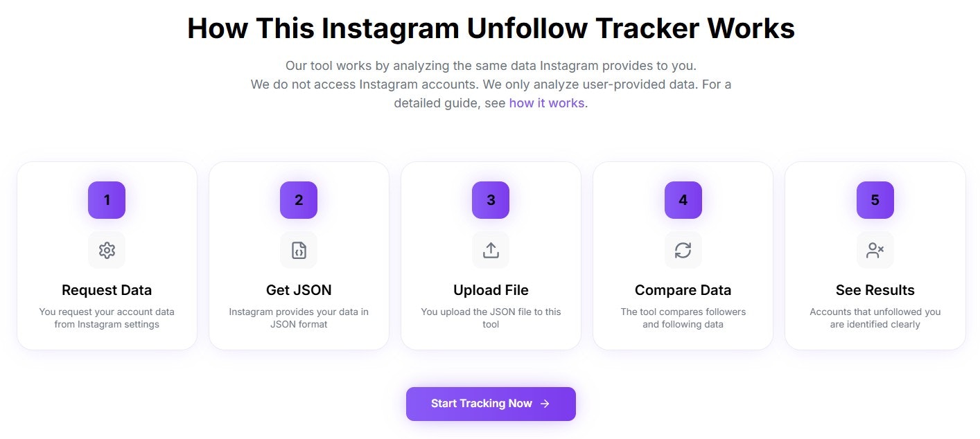This screenshot has width=980, height=439.
Task: Click the gear icon on Request Data card
Action: [106, 250]
